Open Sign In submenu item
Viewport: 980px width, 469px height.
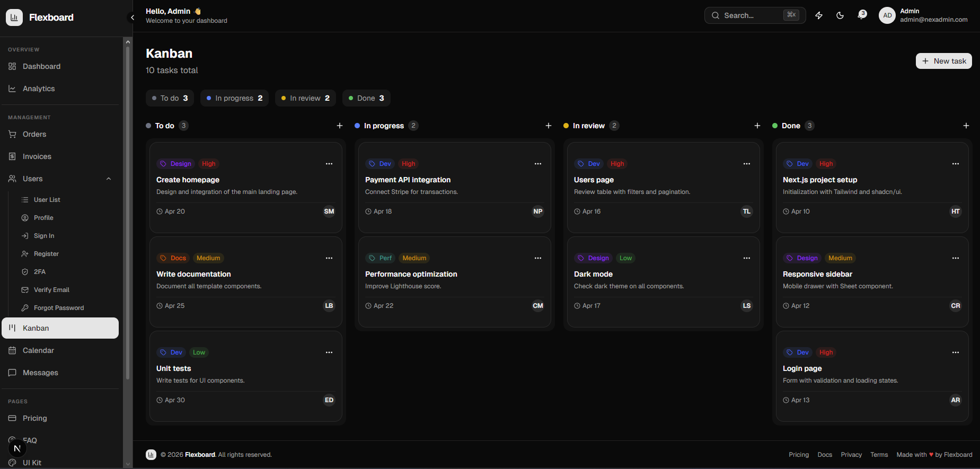[67, 236]
